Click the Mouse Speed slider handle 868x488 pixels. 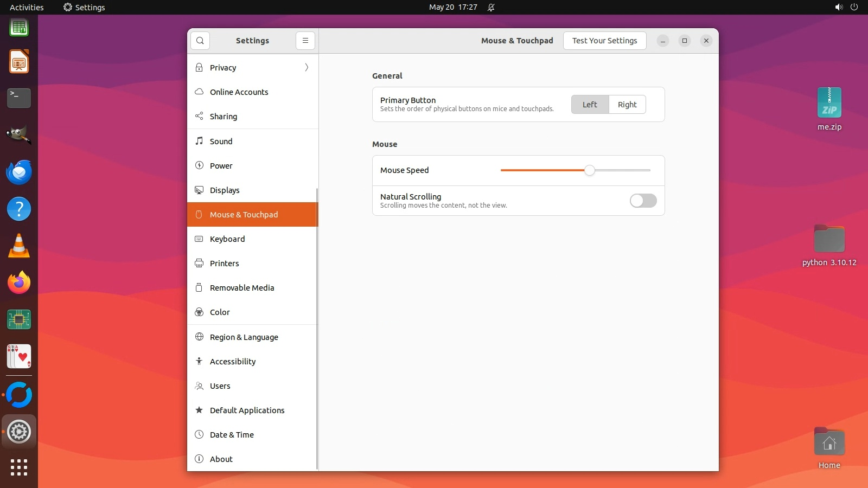pos(590,170)
